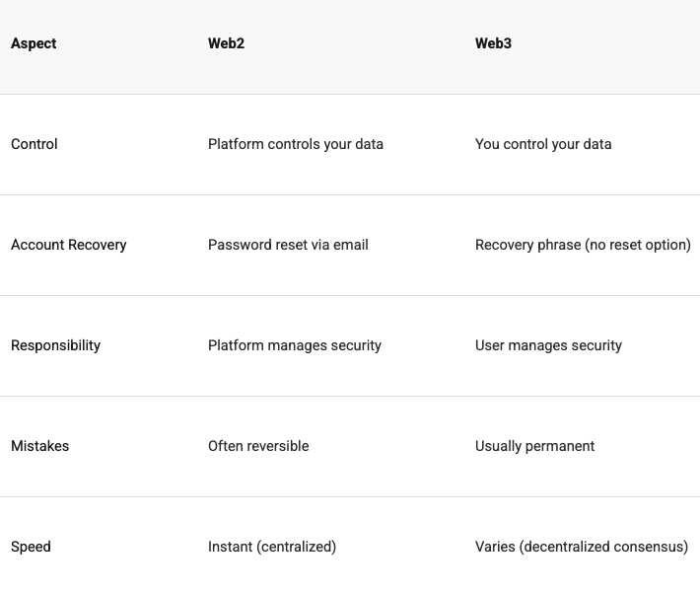Click the 'Instant (centralized)' cell
Viewport: 700px width, 595px height.
coord(272,547)
